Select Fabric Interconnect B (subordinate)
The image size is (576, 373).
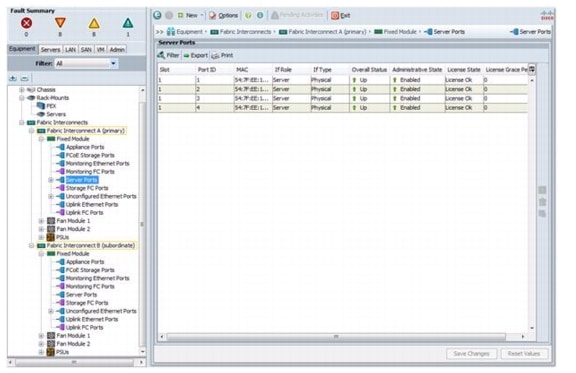click(x=86, y=245)
